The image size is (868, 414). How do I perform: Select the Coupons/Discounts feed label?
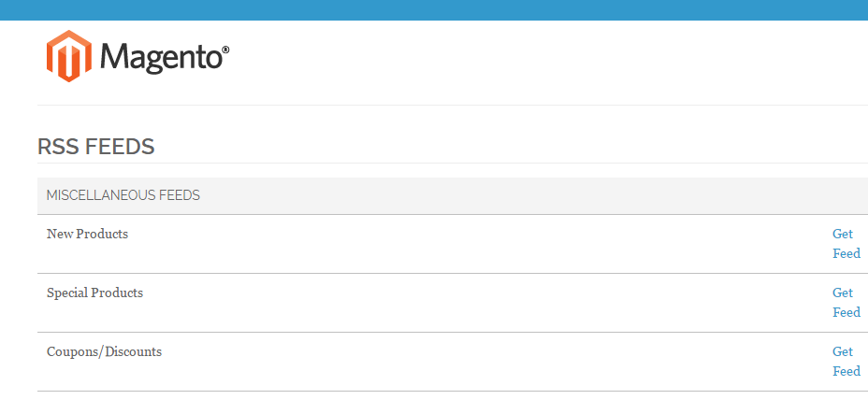click(104, 351)
